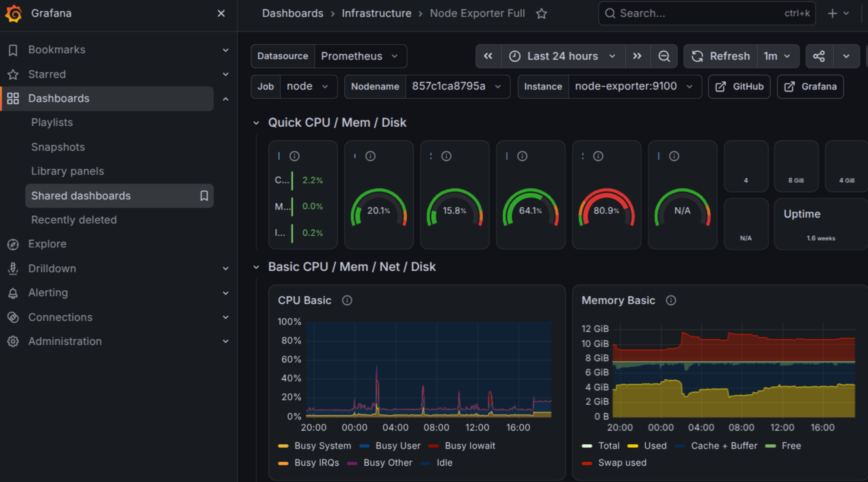Viewport: 868px width, 482px height.
Task: Expand the Administration section
Action: (226, 341)
